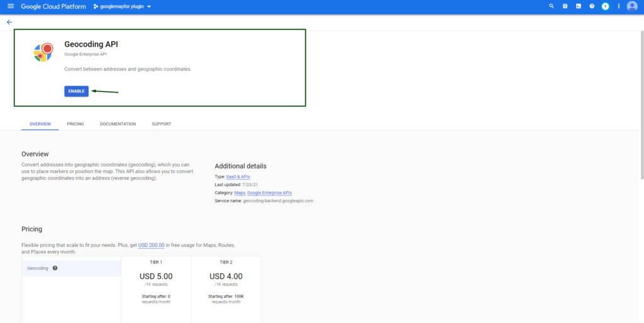The image size is (644, 323).
Task: Open the help question mark icon
Action: point(592,6)
